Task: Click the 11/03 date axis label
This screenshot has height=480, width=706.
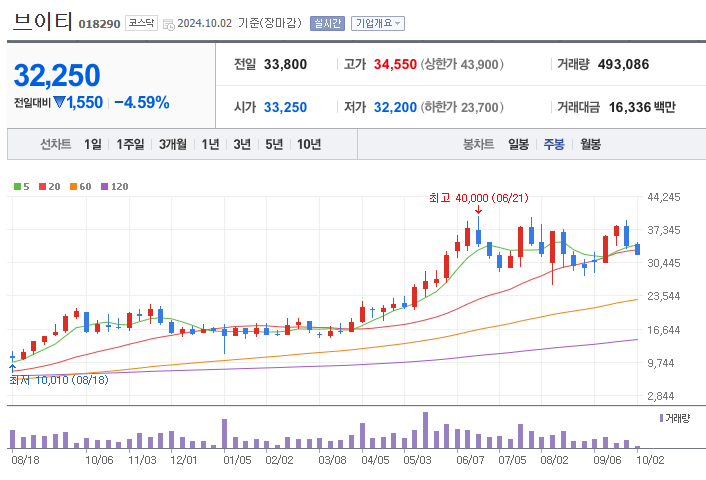Action: [142, 460]
